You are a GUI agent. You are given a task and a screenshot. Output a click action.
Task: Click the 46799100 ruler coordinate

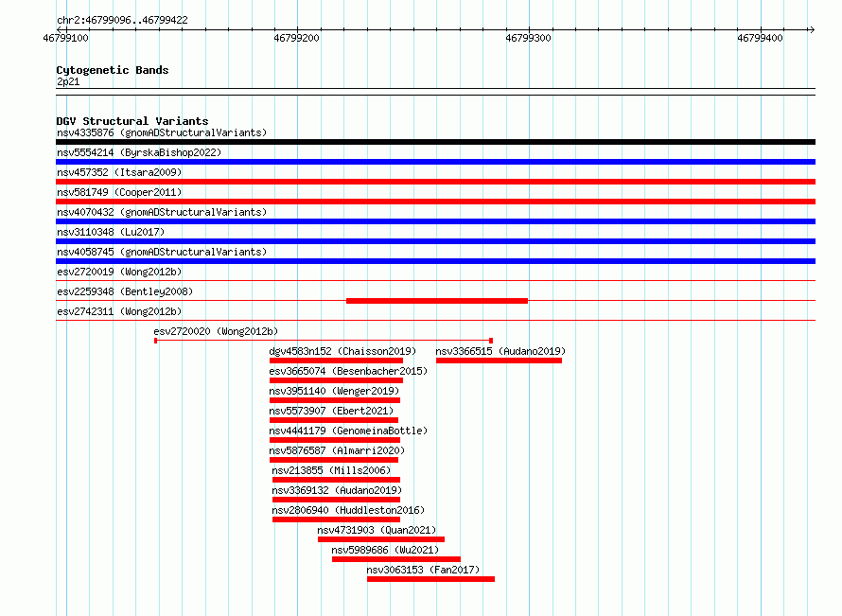(x=65, y=38)
